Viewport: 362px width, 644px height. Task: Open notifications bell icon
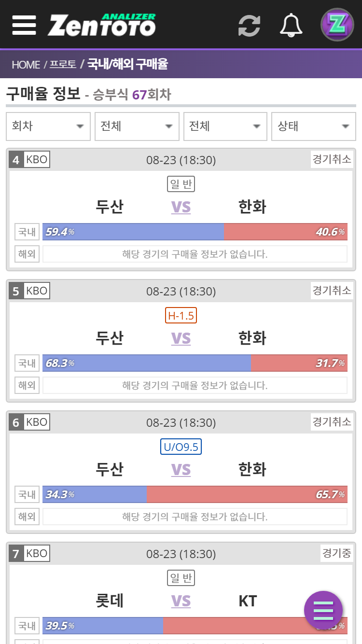click(291, 25)
